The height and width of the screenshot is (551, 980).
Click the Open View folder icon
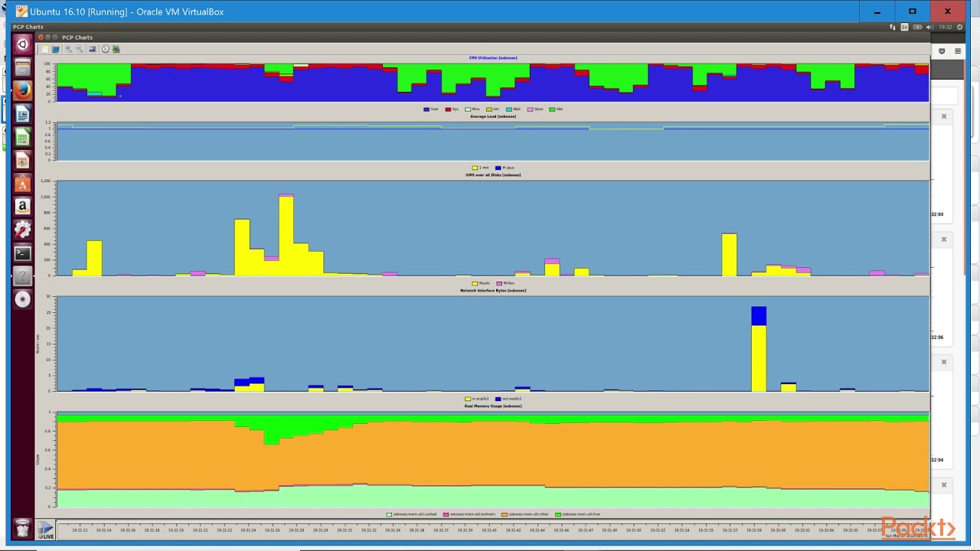pyautogui.click(x=55, y=49)
